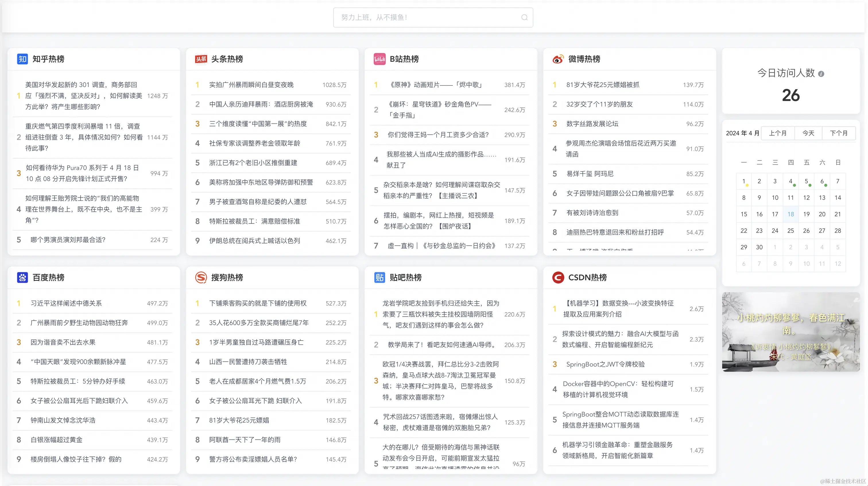
Task: Click the Zhihu logo icon
Action: click(22, 59)
